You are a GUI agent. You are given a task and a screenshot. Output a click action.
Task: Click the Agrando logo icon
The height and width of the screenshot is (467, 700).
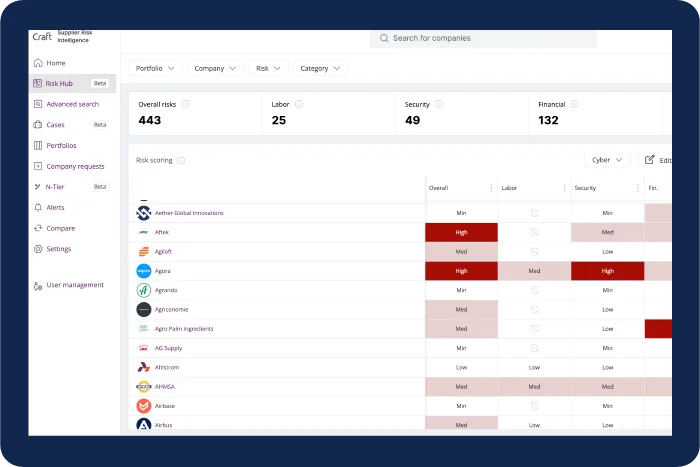pyautogui.click(x=144, y=290)
